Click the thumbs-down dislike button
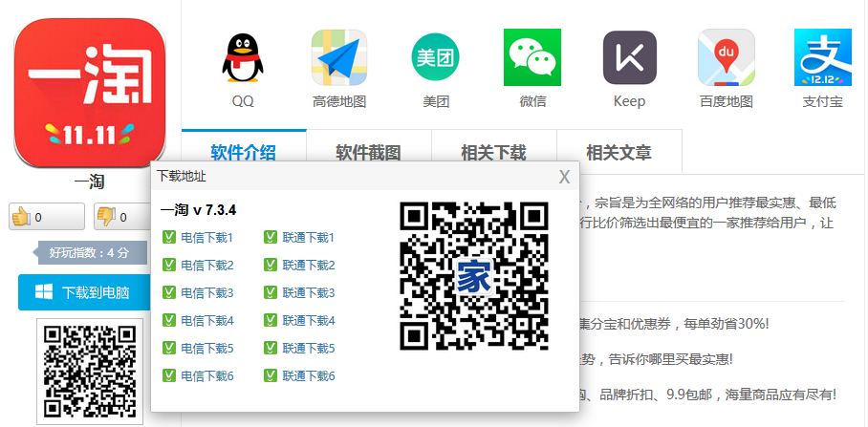The height and width of the screenshot is (427, 868). pos(121,216)
